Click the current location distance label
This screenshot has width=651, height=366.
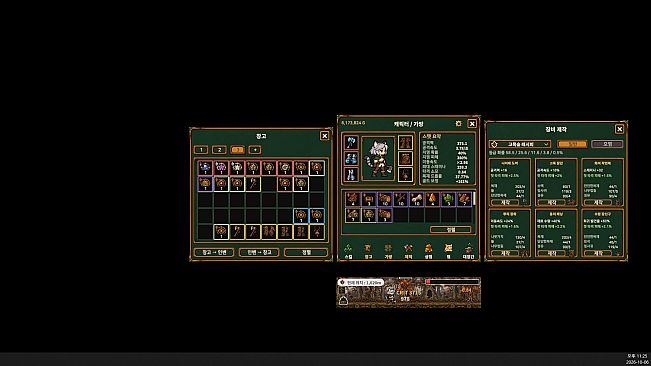(x=360, y=282)
